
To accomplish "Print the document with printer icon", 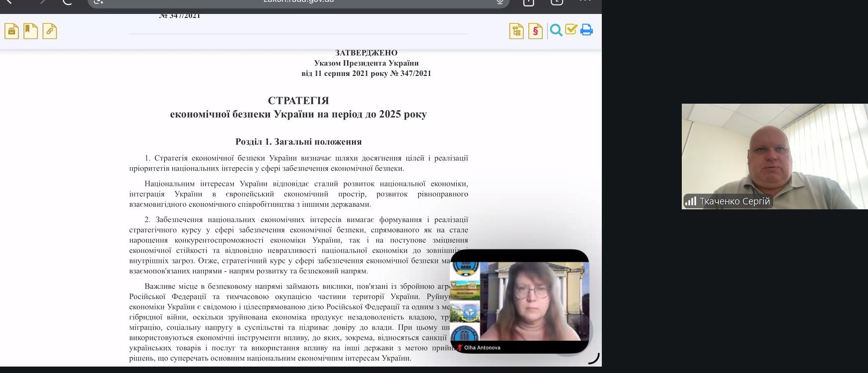I will click(586, 30).
